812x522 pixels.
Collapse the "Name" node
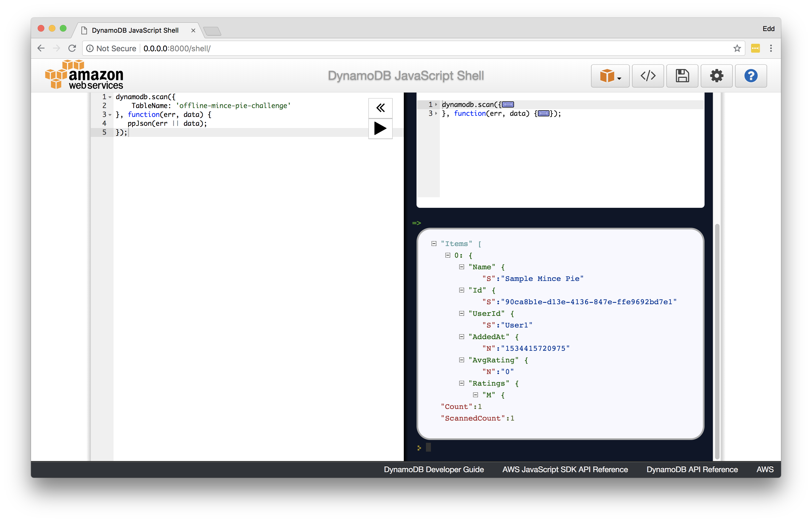tap(461, 267)
